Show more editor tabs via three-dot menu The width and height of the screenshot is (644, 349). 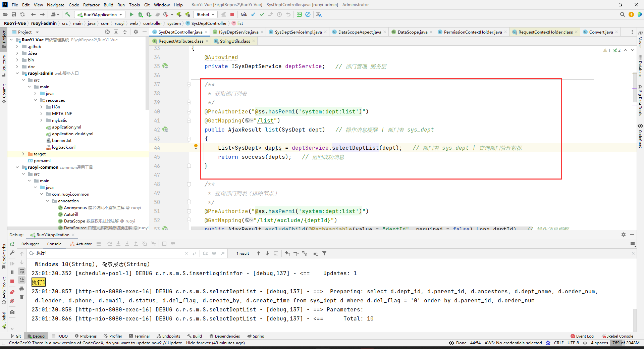tap(632, 32)
